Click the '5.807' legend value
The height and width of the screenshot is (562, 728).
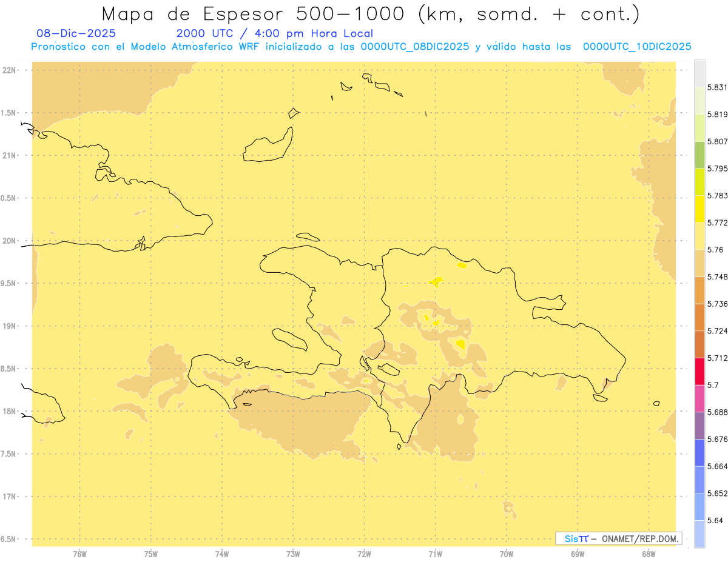tap(718, 141)
